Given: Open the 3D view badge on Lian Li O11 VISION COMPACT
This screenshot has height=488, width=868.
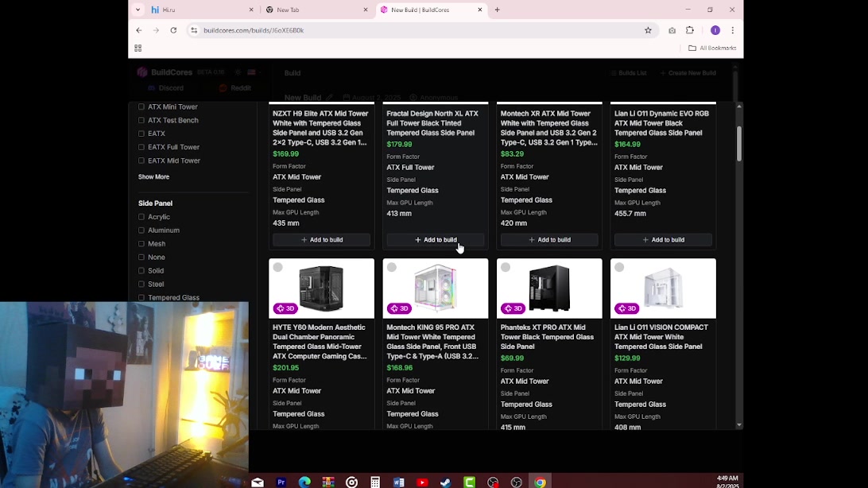Looking at the screenshot, I should pyautogui.click(x=627, y=308).
